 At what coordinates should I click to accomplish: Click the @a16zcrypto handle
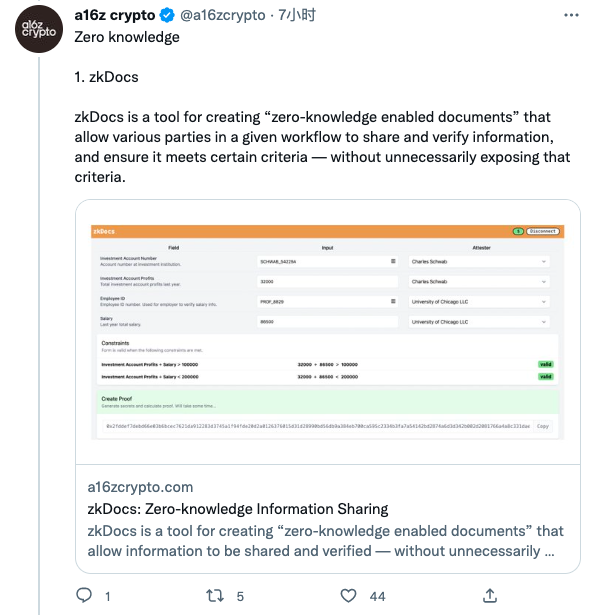click(223, 15)
